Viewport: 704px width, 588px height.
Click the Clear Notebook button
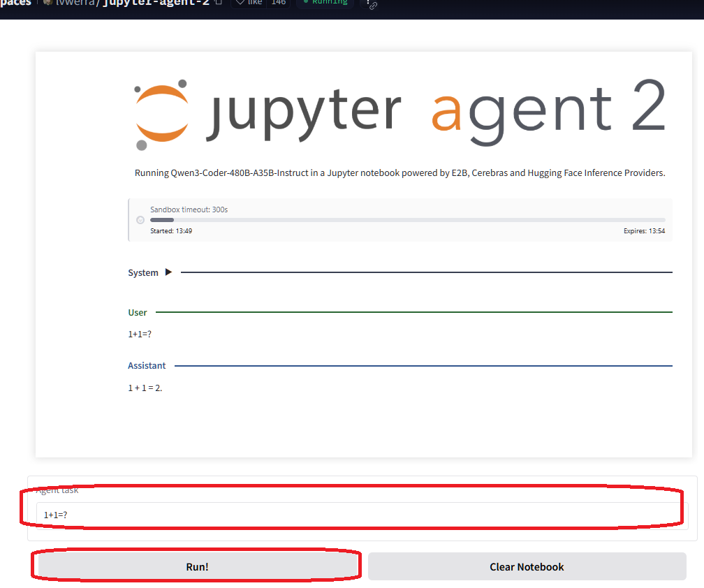[527, 566]
